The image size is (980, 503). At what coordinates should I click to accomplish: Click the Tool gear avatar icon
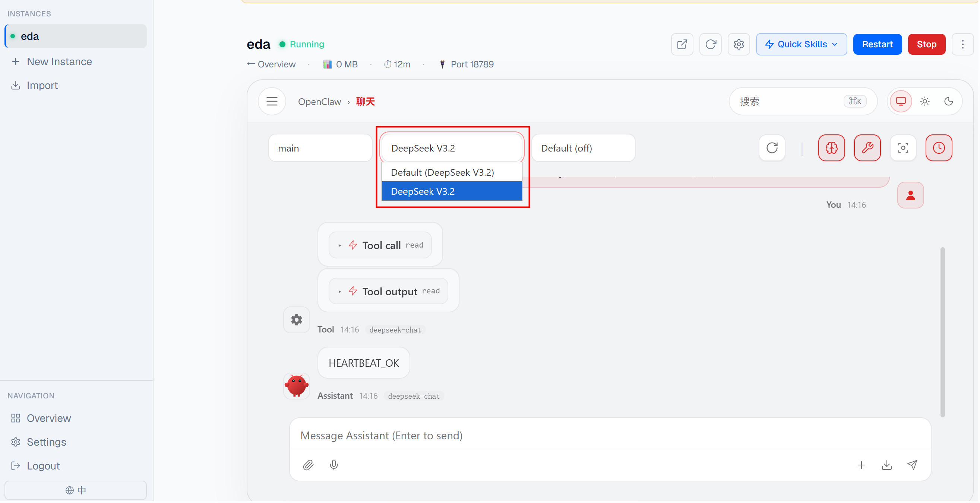click(x=296, y=320)
